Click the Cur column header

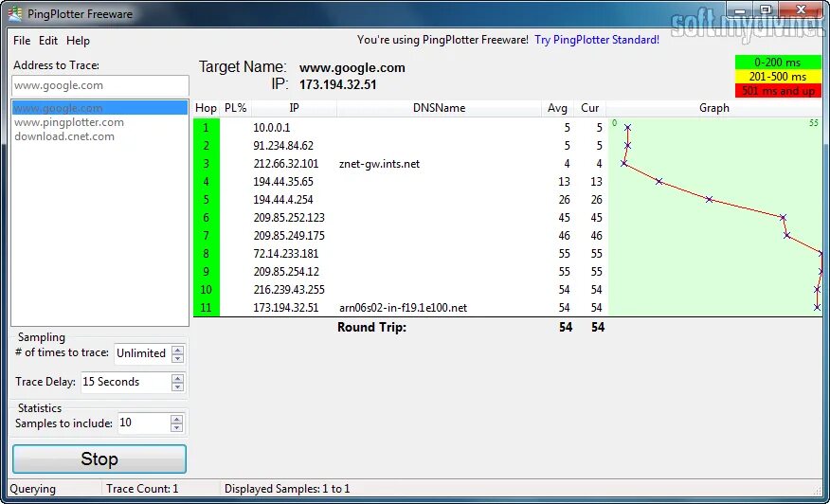589,108
